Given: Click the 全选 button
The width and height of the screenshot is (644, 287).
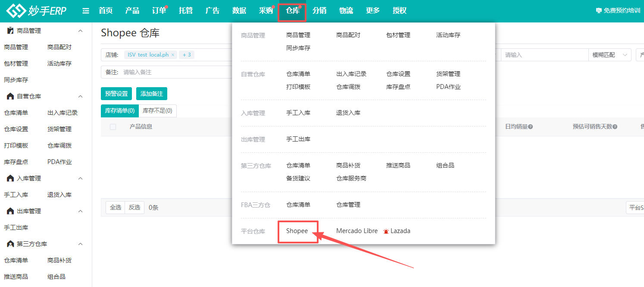Looking at the screenshot, I should coord(116,208).
